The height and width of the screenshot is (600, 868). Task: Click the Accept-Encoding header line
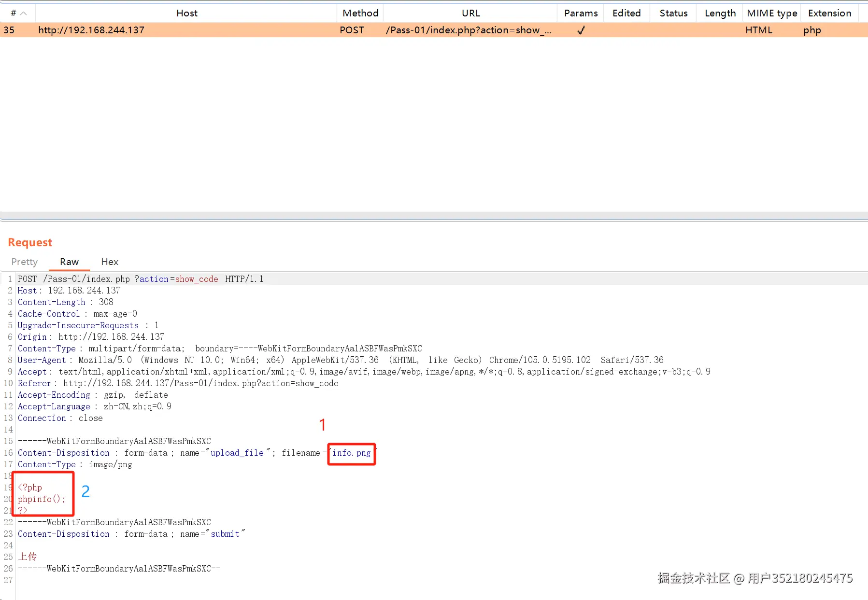pos(93,395)
